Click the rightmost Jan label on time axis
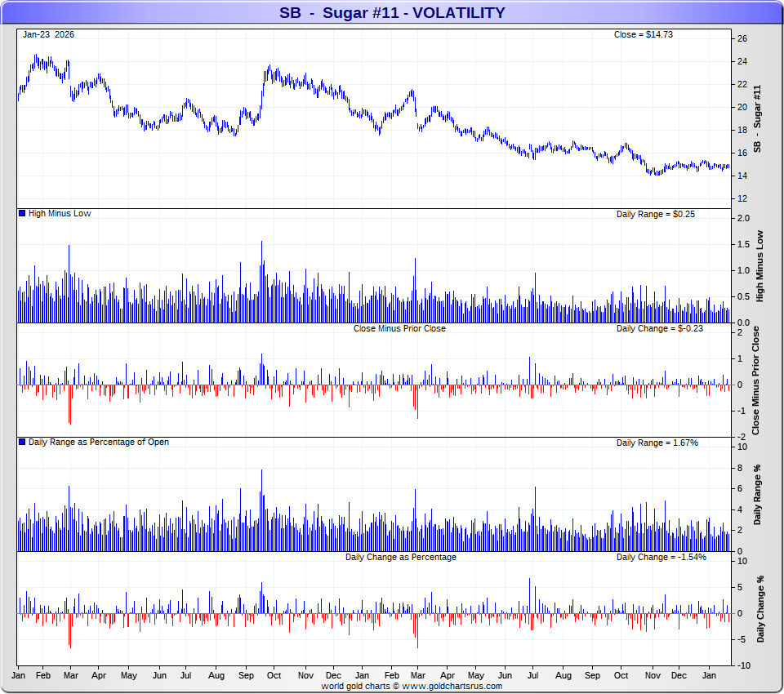This screenshot has width=784, height=694. click(710, 676)
